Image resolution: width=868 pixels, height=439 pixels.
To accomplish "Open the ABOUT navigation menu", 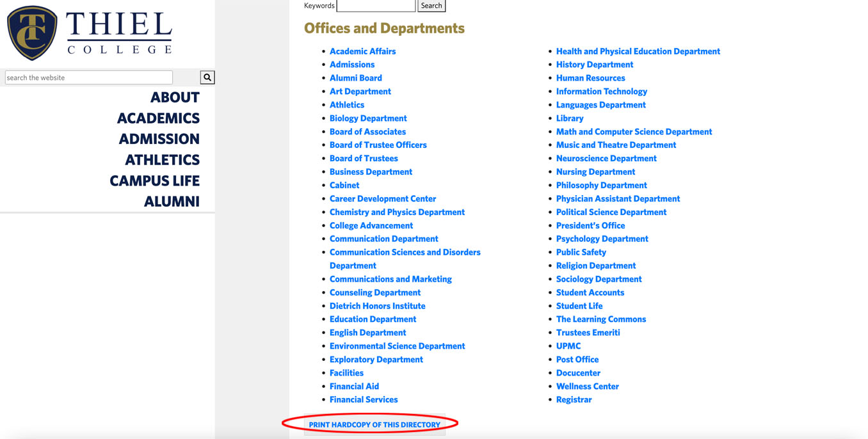I will tap(175, 97).
